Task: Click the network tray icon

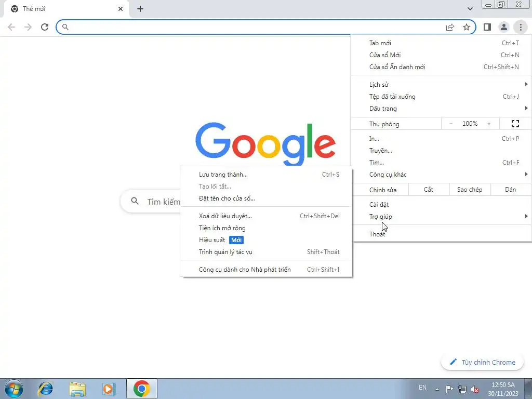Action: [x=462, y=389]
